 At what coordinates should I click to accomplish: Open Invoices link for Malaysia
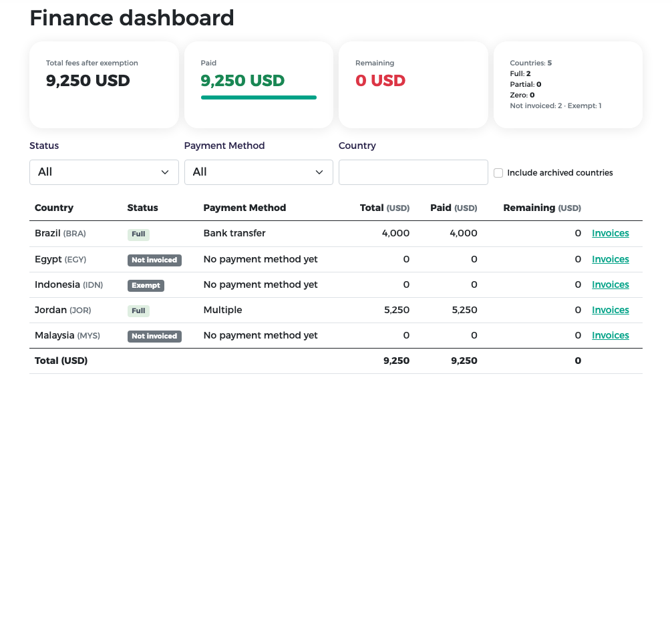(x=611, y=335)
